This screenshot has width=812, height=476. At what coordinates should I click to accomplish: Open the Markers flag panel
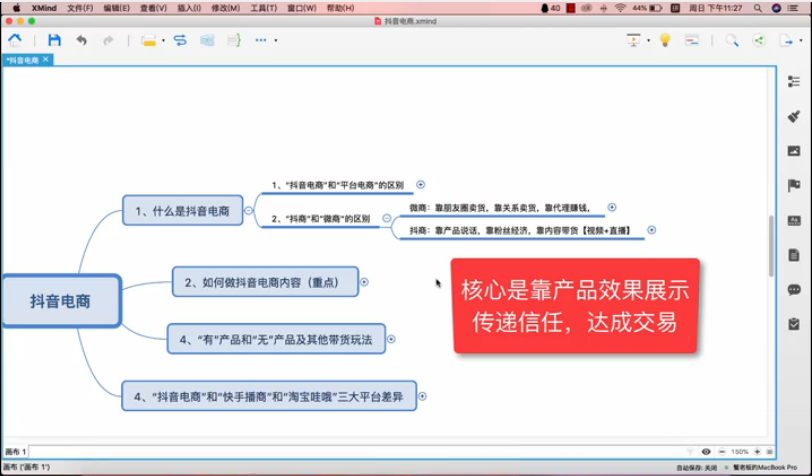tap(794, 185)
